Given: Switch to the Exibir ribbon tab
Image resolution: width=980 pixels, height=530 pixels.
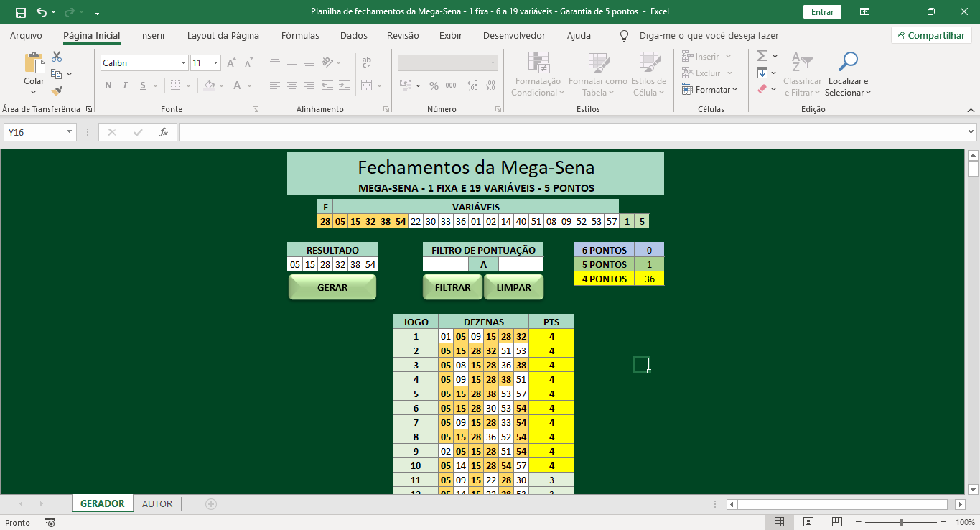Looking at the screenshot, I should point(451,35).
